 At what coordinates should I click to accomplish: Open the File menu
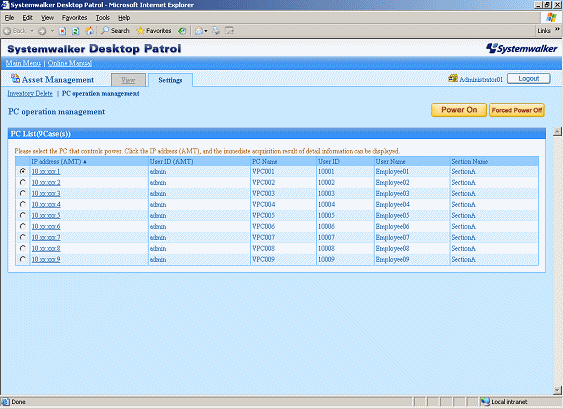click(9, 18)
